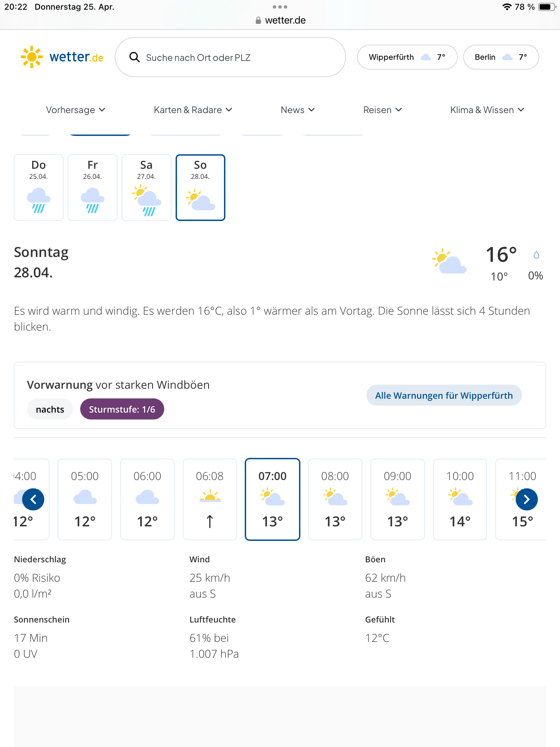The height and width of the screenshot is (747, 560).
Task: Click the search magnifier icon
Action: point(134,57)
